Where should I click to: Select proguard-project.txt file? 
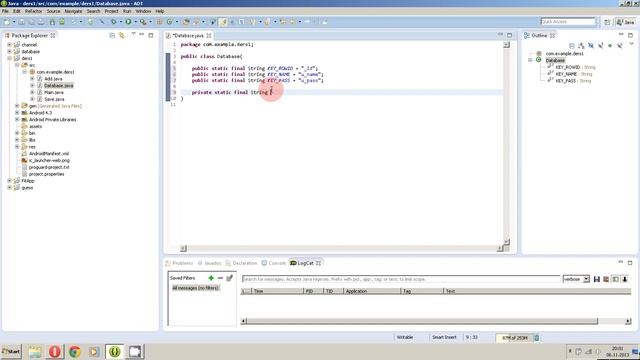coord(49,167)
